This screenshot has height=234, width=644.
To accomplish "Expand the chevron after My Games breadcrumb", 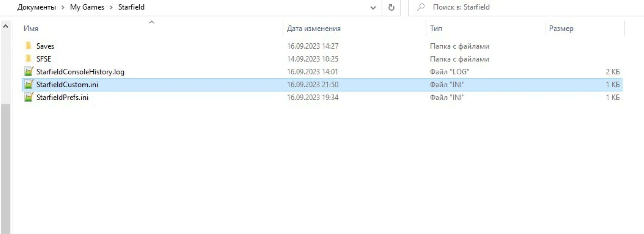I will pos(111,8).
